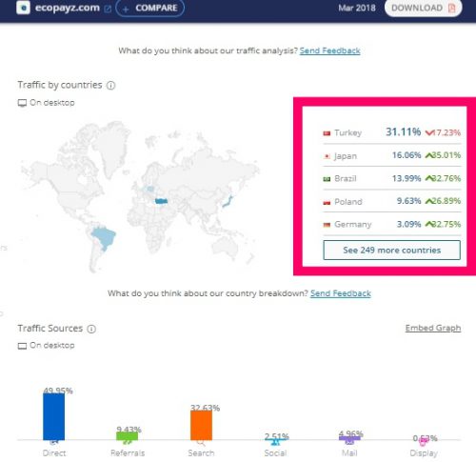476x462 pixels.
Task: Click the ecopayz.com site favicon
Action: (x=23, y=8)
